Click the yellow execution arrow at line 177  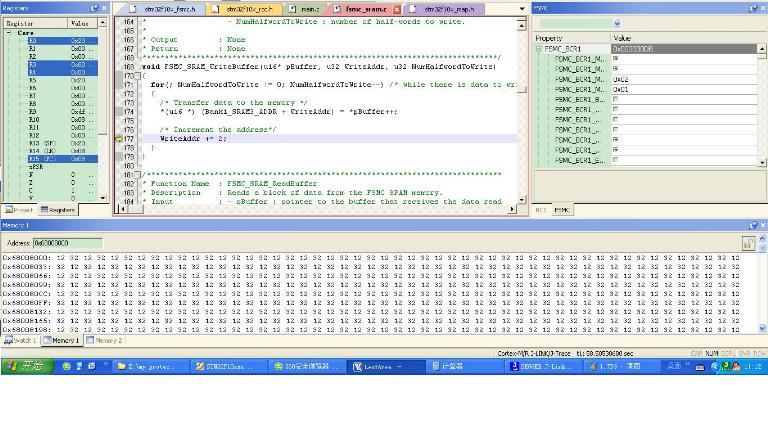pyautogui.click(x=119, y=139)
